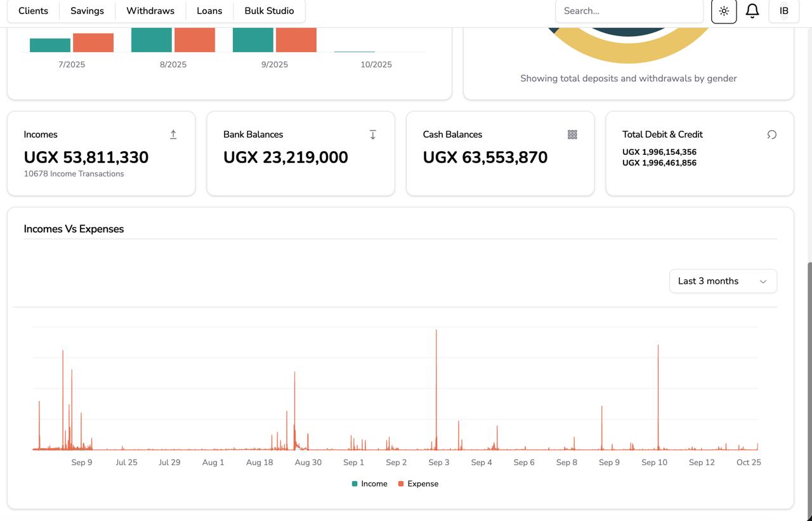Click the grid icon on Cash Balances card
This screenshot has height=521, width=812.
[x=572, y=135]
